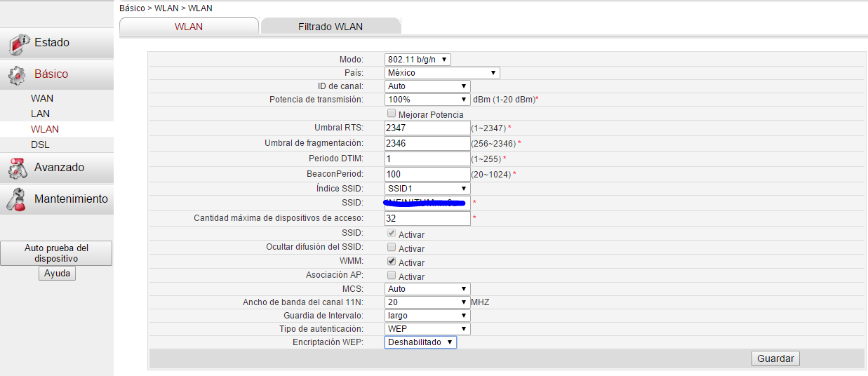This screenshot has height=376, width=868.
Task: Click the Estado sidebar icon
Action: coord(19,43)
